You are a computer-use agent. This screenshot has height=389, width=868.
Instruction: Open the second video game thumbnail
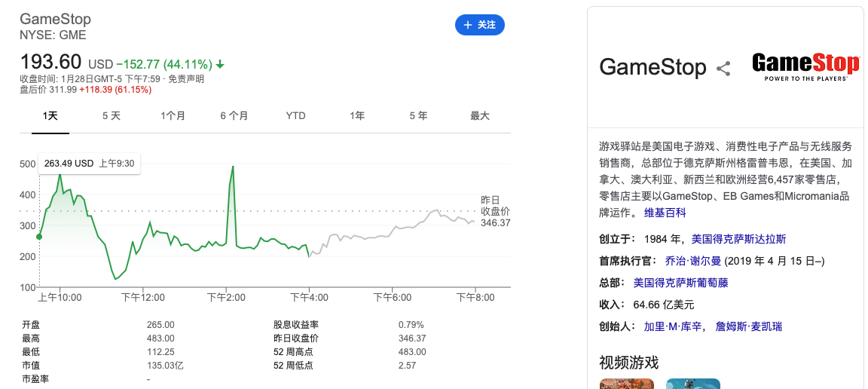[x=693, y=384]
